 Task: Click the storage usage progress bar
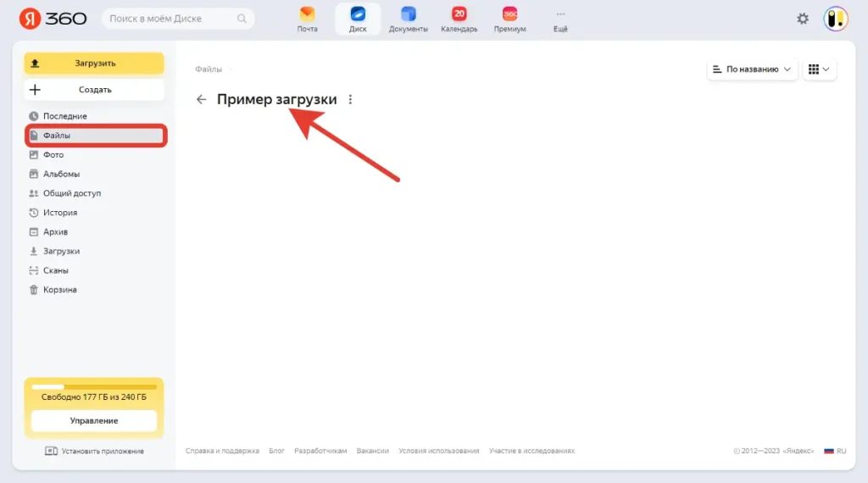tap(93, 386)
